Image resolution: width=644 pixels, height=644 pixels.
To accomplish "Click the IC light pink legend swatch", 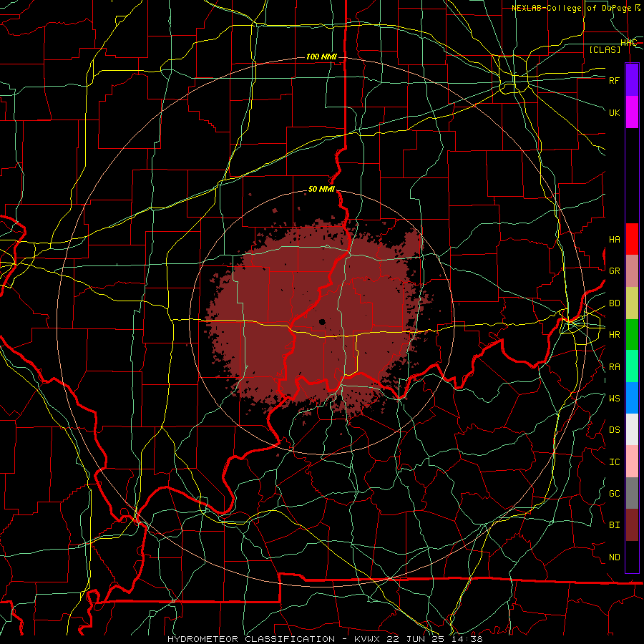I will 632,462.
